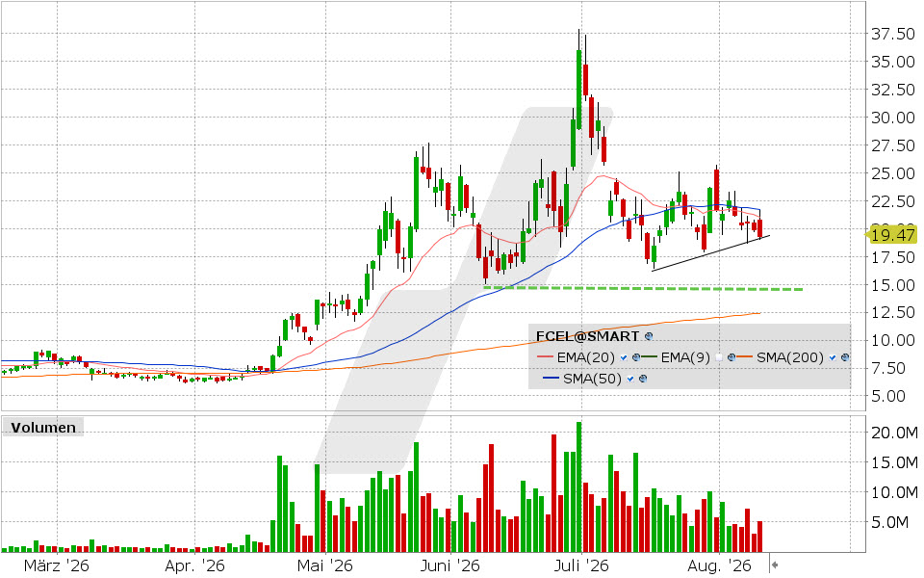This screenshot has height=578, width=924.
Task: Open the SMA(200) indicator settings icon
Action: [x=845, y=357]
